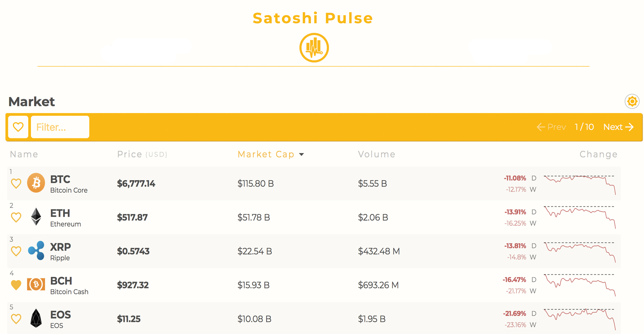Open the sun-shaped settings icon
This screenshot has height=334, width=644.
632,101
